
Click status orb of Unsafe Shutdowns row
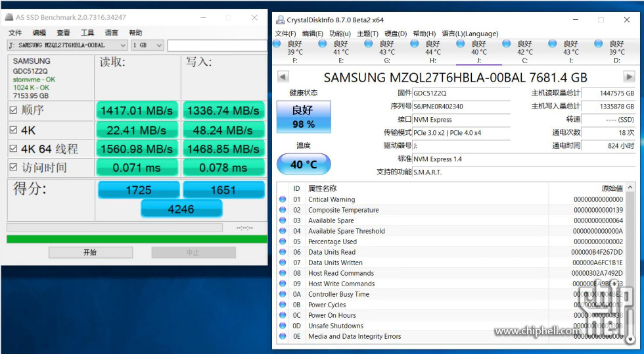coord(283,326)
